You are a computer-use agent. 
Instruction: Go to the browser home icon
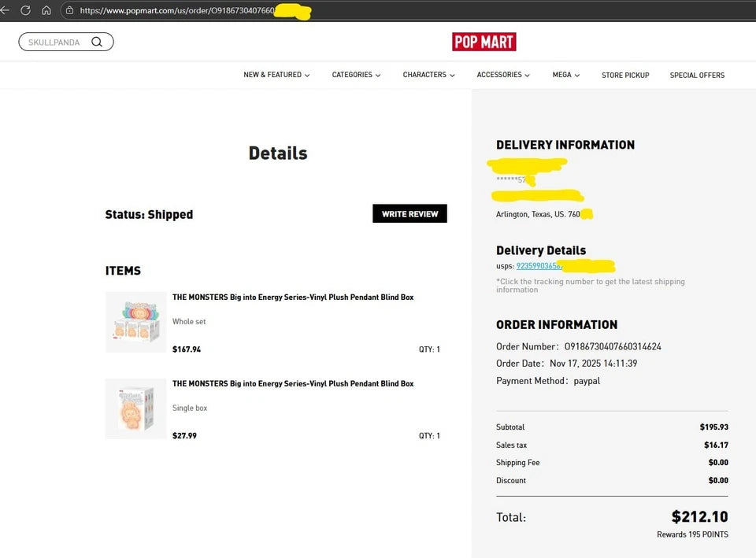[x=46, y=11]
